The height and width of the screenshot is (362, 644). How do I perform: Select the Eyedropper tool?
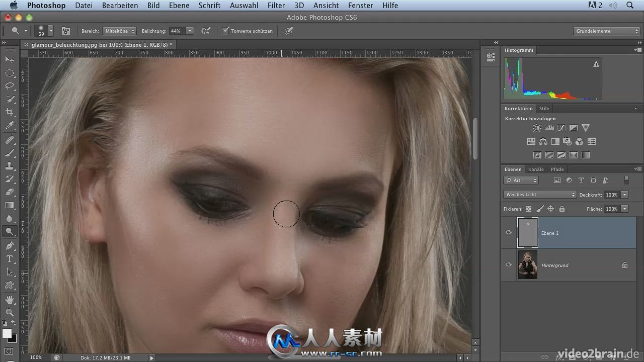tap(10, 126)
